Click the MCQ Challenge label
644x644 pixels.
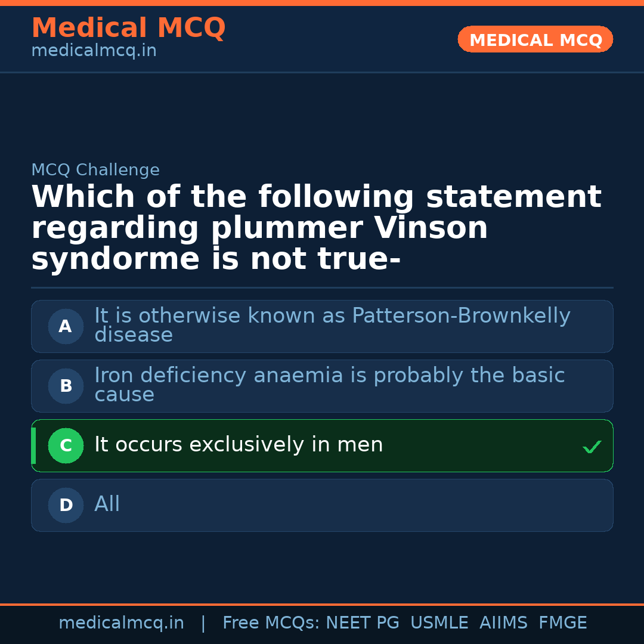point(95,170)
